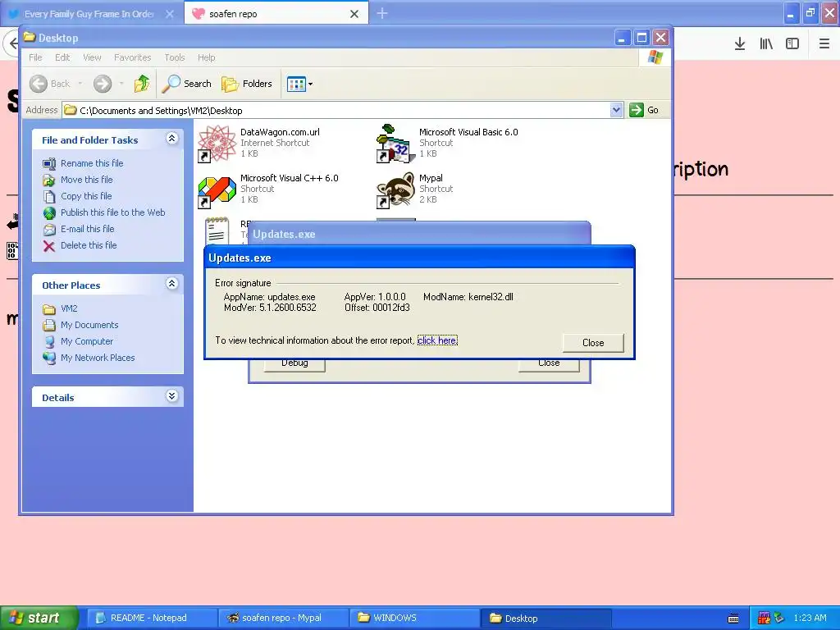
Task: Select the README text file icon
Action: (x=217, y=231)
